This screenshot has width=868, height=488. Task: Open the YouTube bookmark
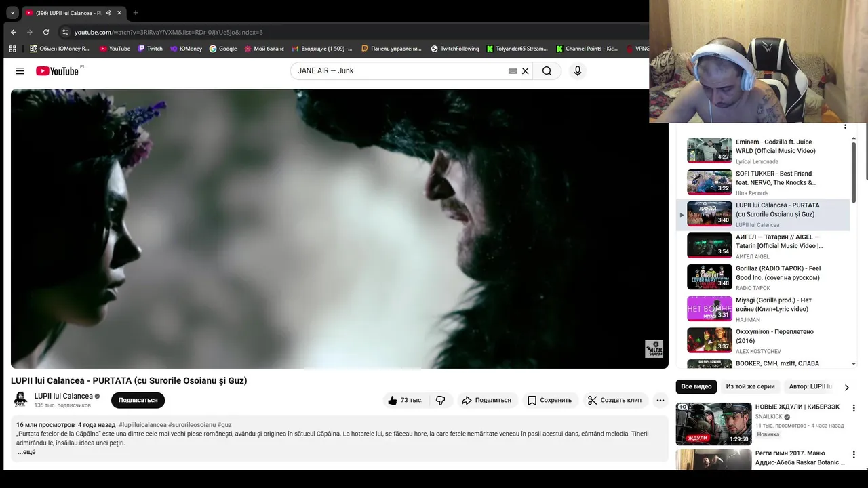(115, 49)
